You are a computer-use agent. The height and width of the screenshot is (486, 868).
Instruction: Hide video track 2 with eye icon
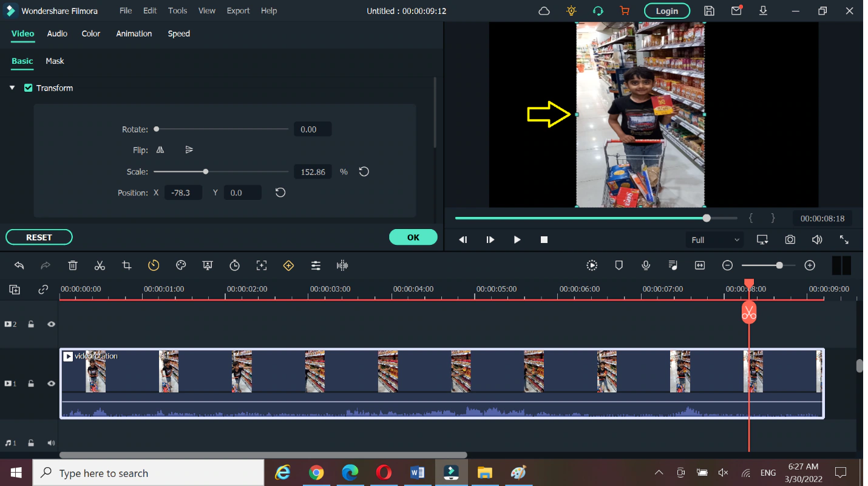[x=51, y=324]
